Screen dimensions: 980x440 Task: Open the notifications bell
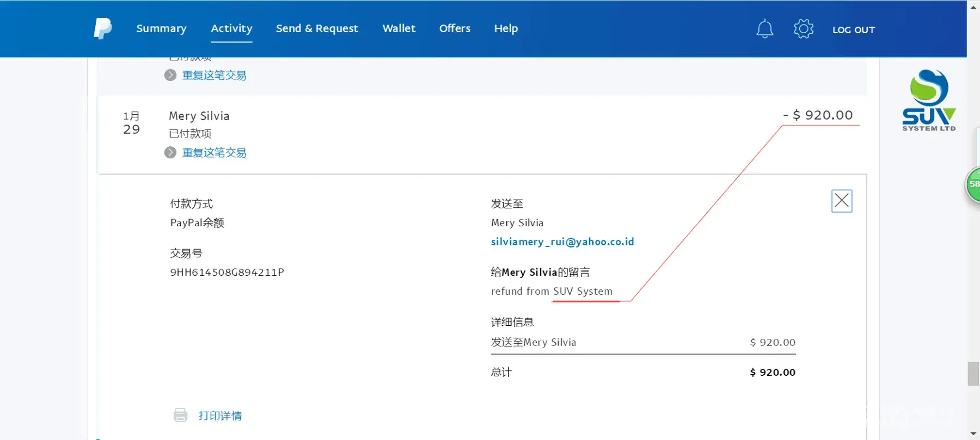coord(764,29)
